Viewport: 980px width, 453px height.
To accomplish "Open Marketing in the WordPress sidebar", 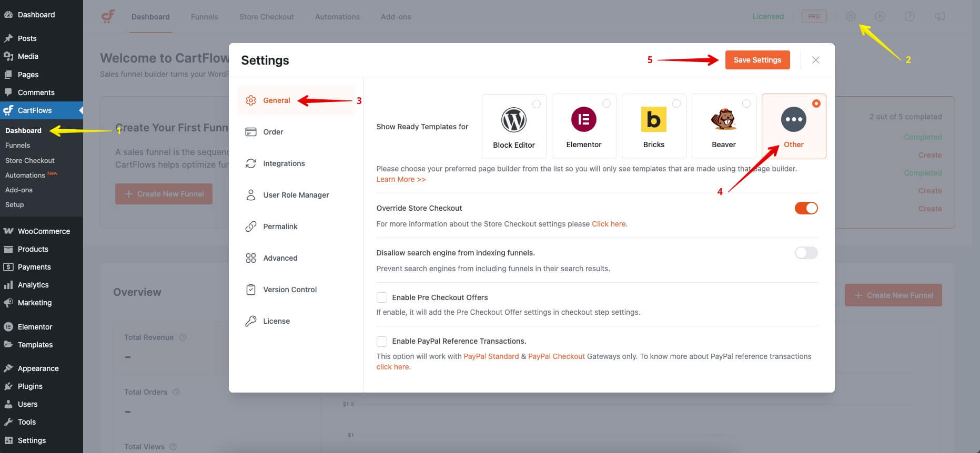I will click(42, 303).
